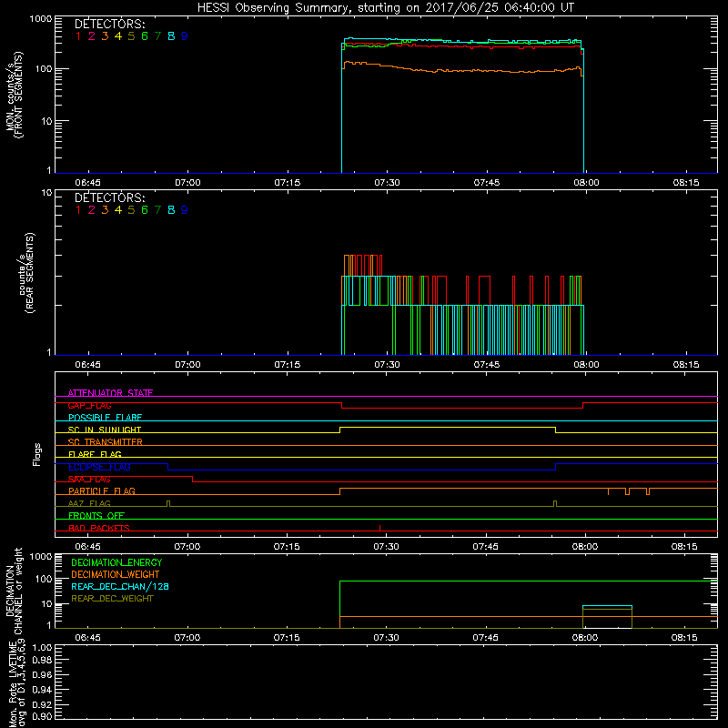Image resolution: width=728 pixels, height=728 pixels.
Task: Click detector 1 in the rear segments legend
Action: click(x=78, y=210)
